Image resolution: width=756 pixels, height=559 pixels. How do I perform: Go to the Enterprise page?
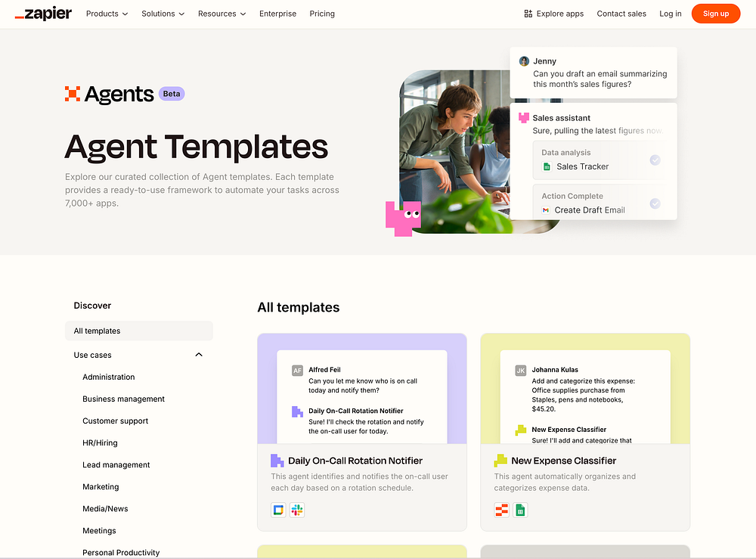coord(277,14)
